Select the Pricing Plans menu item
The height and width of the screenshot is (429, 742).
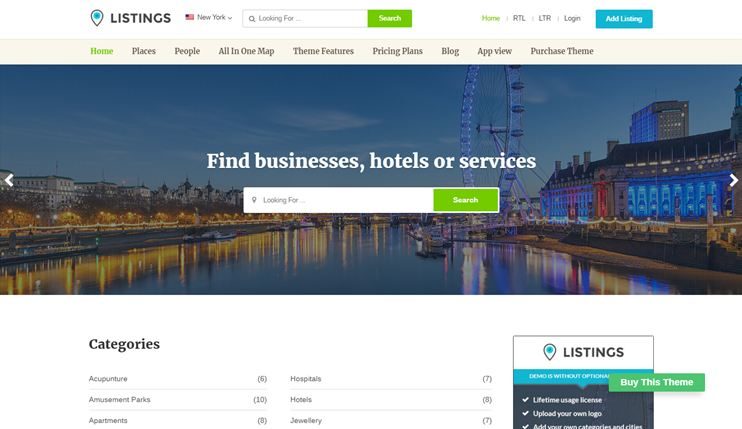point(398,51)
